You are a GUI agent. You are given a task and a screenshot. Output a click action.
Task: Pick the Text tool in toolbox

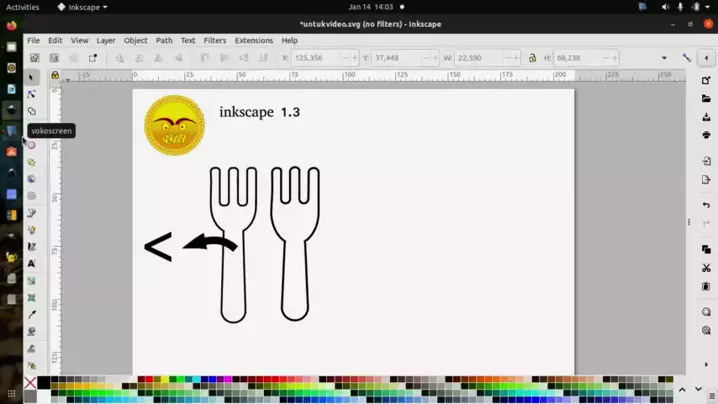coord(32,264)
